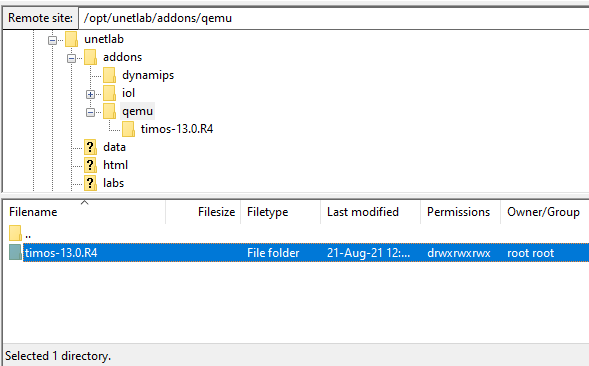Select the qemu tree item
589x366 pixels.
[x=137, y=111]
